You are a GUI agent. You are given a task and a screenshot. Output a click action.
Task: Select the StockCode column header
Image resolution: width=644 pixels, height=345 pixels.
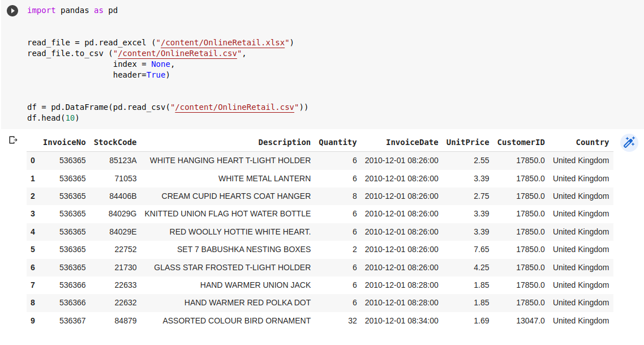click(x=115, y=143)
